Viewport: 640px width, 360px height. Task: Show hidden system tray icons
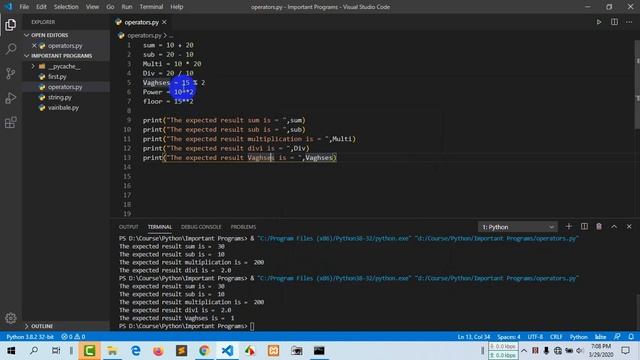[x=524, y=351]
